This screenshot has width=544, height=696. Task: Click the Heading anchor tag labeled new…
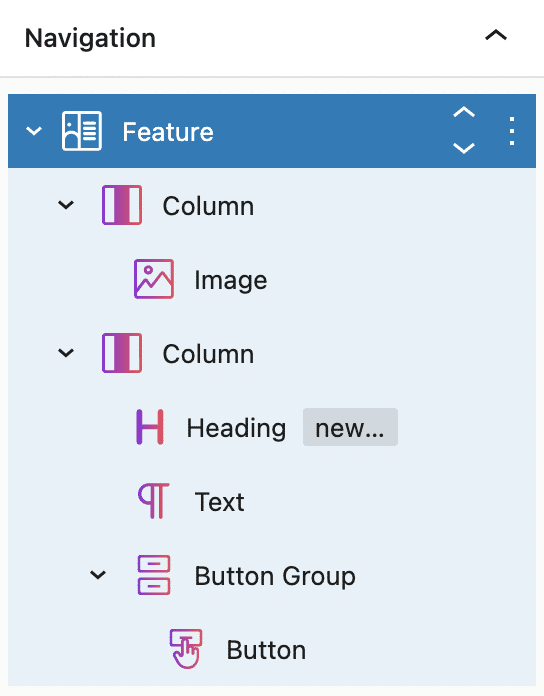click(x=350, y=427)
